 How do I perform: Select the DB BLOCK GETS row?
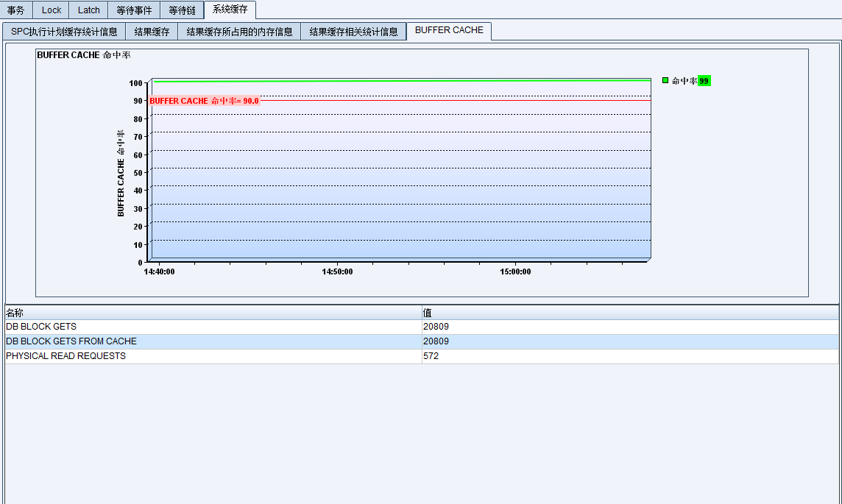pos(41,327)
